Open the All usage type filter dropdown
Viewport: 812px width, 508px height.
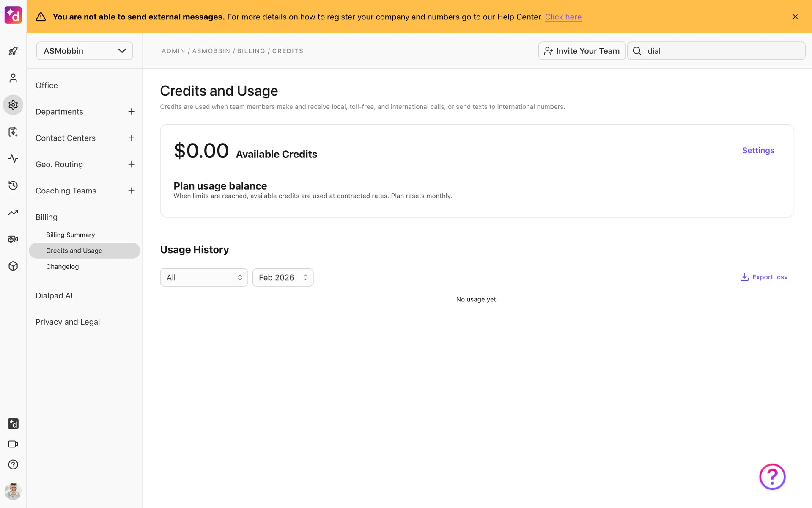pyautogui.click(x=204, y=277)
